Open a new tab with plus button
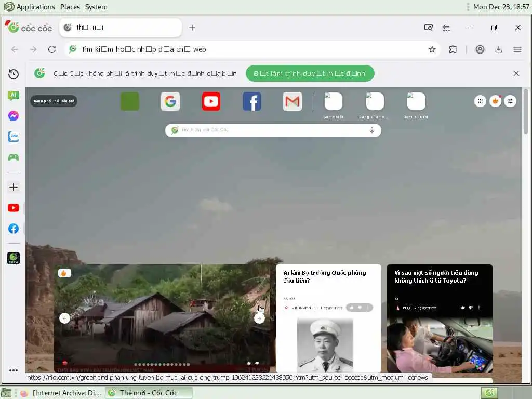Image resolution: width=532 pixels, height=399 pixels. click(192, 28)
